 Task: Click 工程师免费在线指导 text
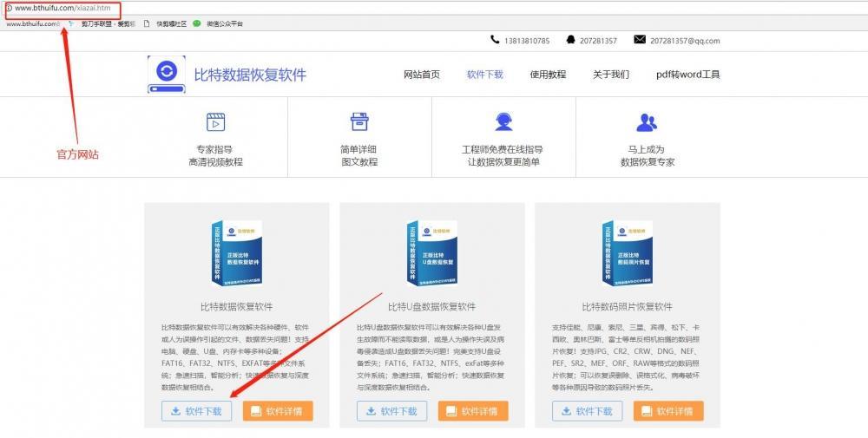pos(503,149)
